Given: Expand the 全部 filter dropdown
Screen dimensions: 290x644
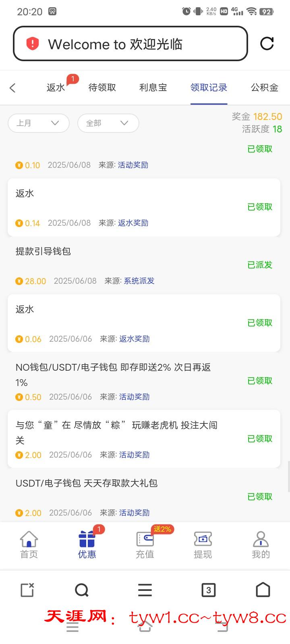Looking at the screenshot, I should coord(108,123).
